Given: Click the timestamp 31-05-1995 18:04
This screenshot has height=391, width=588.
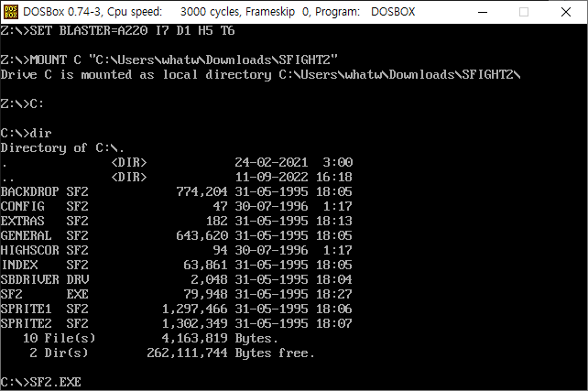Looking at the screenshot, I should pyautogui.click(x=294, y=279).
